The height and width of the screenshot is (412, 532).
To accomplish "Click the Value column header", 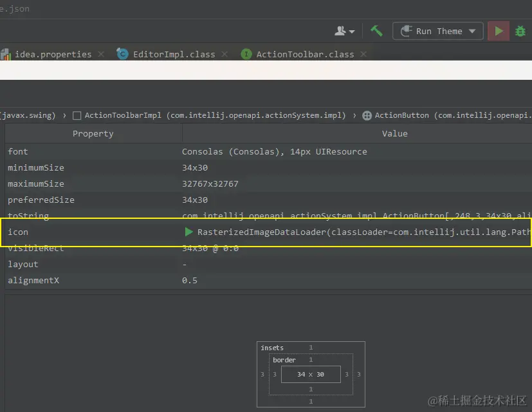I will [x=394, y=134].
